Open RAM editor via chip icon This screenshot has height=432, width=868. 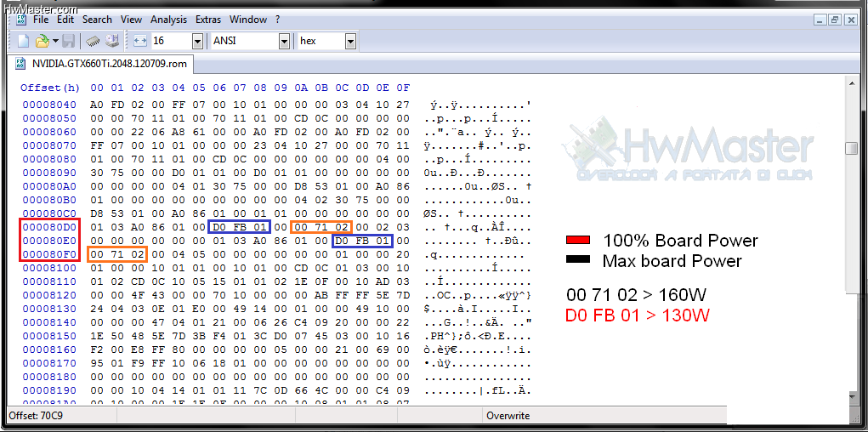tap(93, 41)
